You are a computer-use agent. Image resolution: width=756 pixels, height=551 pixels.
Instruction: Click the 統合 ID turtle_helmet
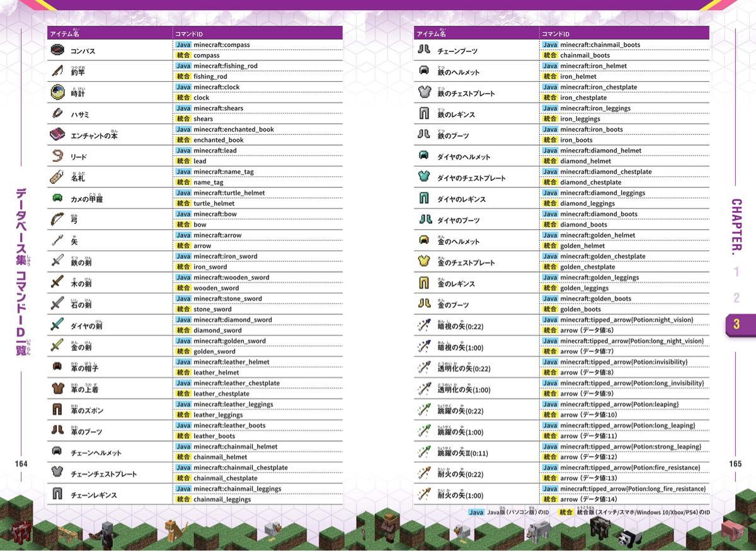pos(214,203)
